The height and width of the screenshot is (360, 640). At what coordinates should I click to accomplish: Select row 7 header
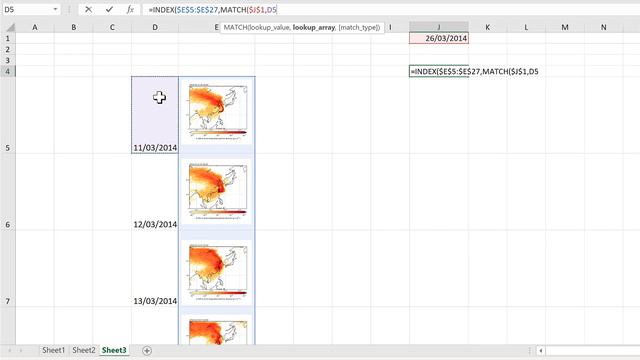(x=8, y=269)
